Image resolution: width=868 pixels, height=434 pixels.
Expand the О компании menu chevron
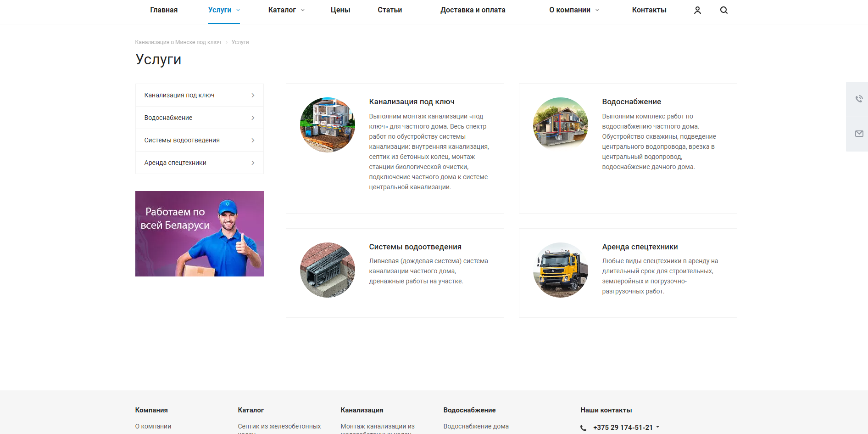(597, 10)
